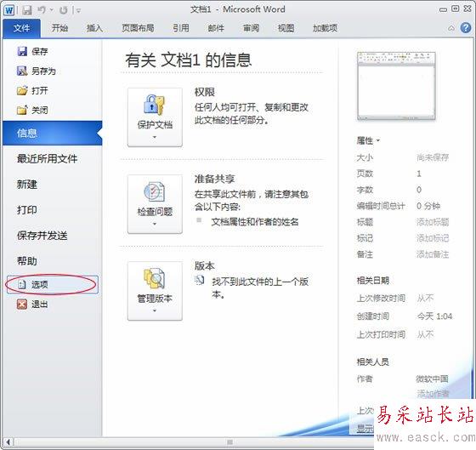Click 另存为 in the backstage menu
This screenshot has height=450, width=476.
(x=37, y=71)
